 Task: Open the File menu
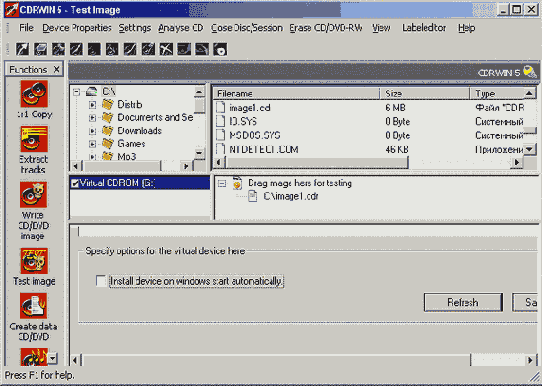click(x=26, y=28)
